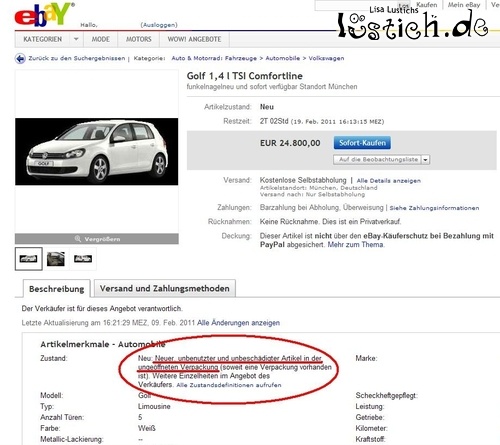Select the first car thumbnail
This screenshot has height=445, width=500.
click(x=28, y=259)
